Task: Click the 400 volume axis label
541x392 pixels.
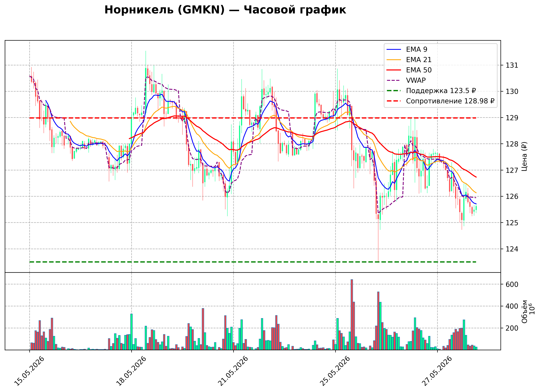Action: coord(512,306)
